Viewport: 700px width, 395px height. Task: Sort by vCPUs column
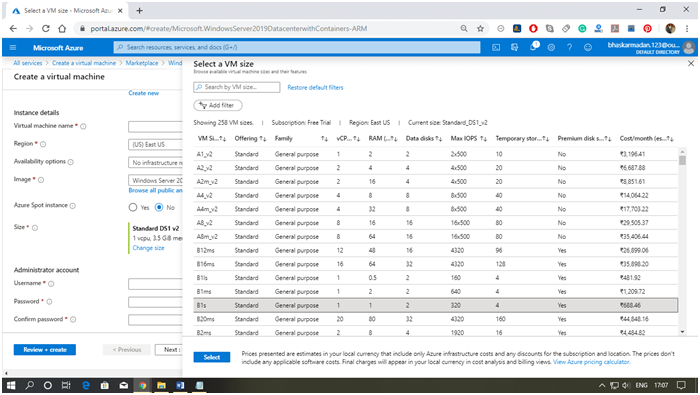coord(348,138)
